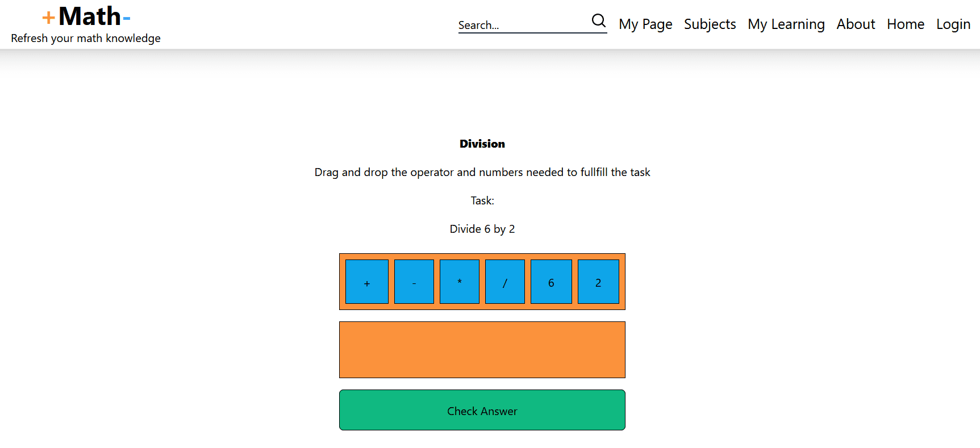Choose the division slash tile
Viewport: 980px width, 448px height.
[x=505, y=282]
